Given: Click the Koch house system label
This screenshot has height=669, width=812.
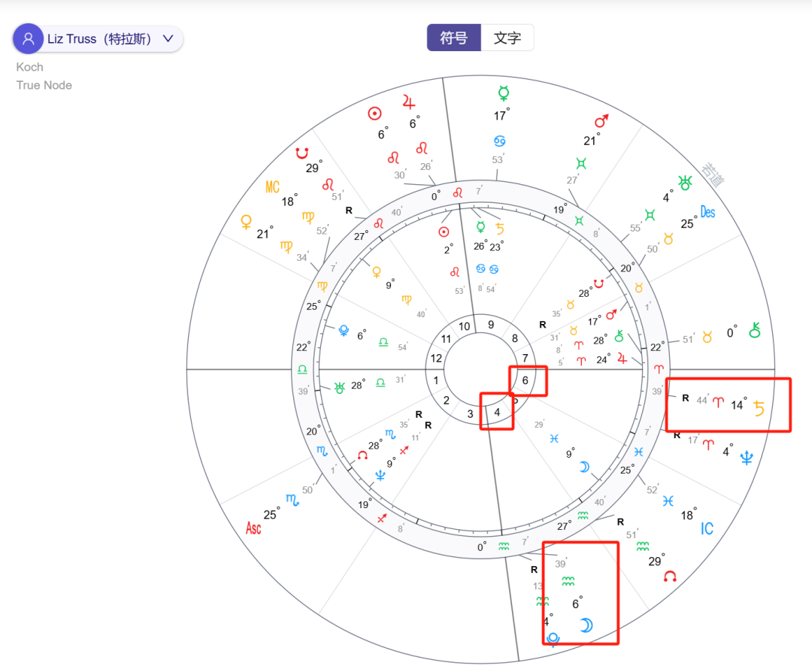Looking at the screenshot, I should pos(29,68).
